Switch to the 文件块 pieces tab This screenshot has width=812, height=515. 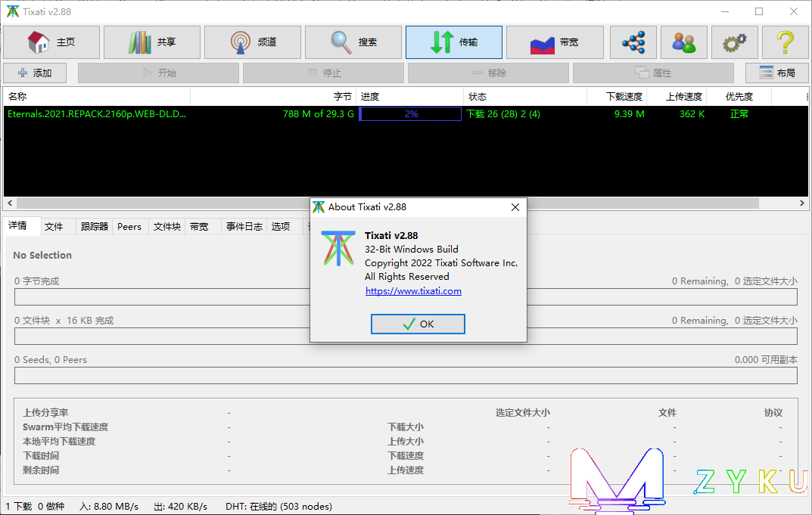click(166, 227)
